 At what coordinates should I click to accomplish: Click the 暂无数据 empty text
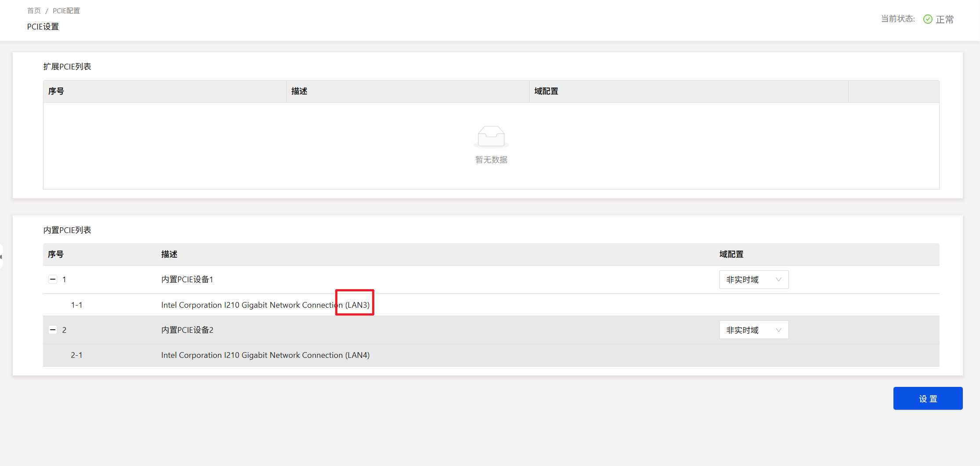coord(491,160)
